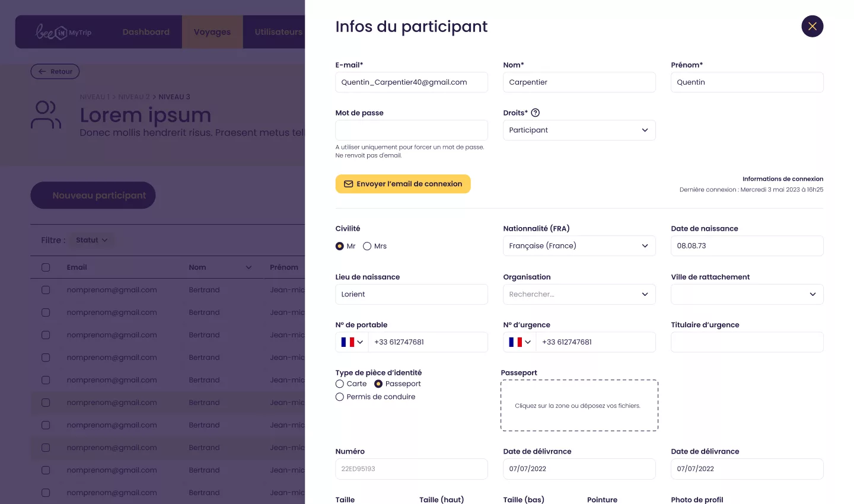
Task: Click the participants group icon beside Lorem ipsum
Action: tap(46, 114)
